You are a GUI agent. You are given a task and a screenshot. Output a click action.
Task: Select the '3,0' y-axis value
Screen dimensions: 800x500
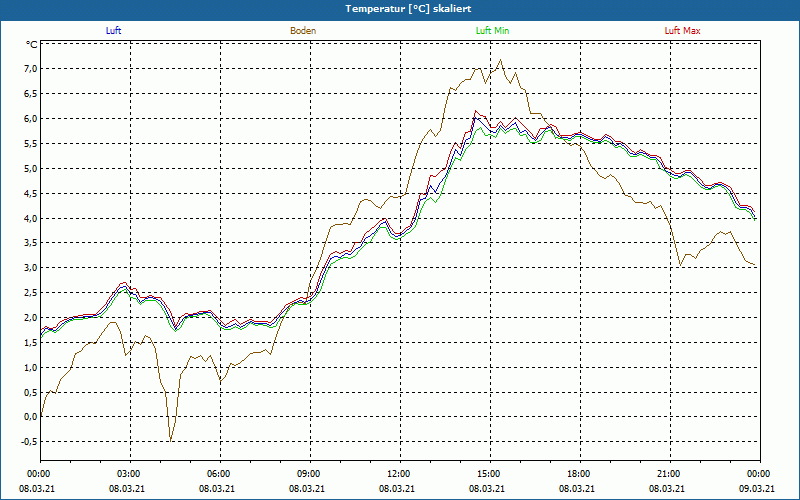pos(31,268)
